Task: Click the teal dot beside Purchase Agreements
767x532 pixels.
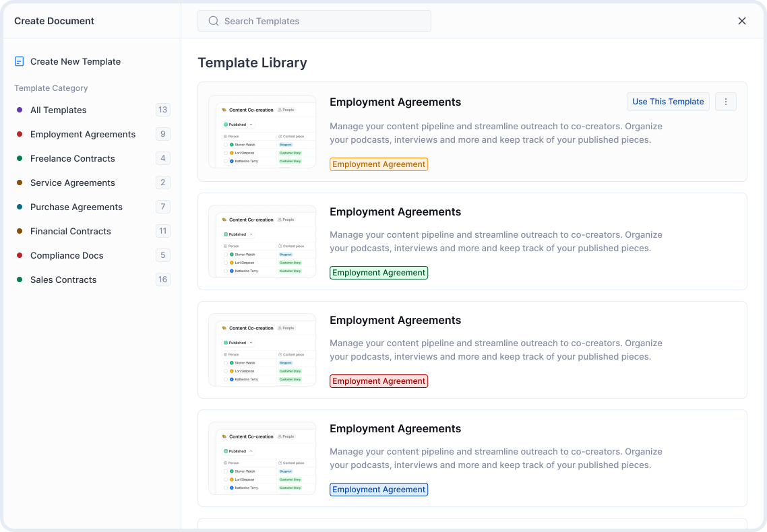Action: 20,207
